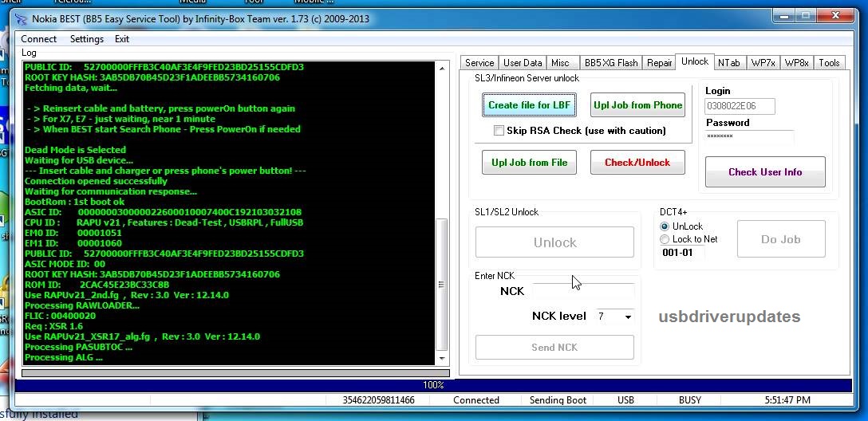Image resolution: width=868 pixels, height=421 pixels.
Task: Click the Do Job button
Action: [781, 239]
